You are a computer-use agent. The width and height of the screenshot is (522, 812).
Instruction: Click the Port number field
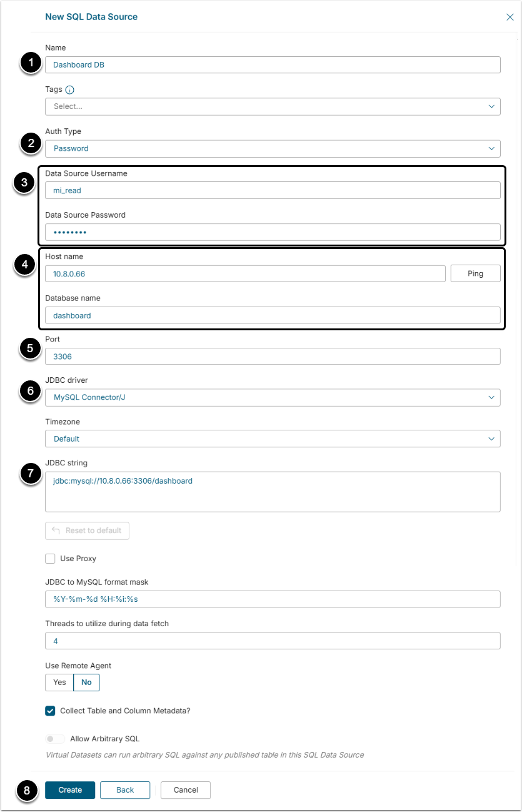click(273, 356)
